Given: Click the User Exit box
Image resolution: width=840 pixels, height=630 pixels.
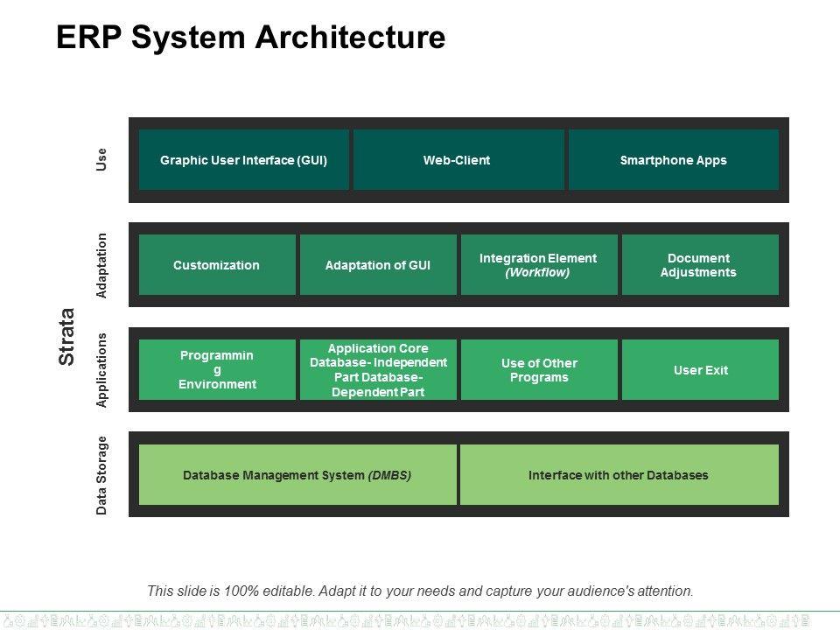Looking at the screenshot, I should [x=700, y=369].
